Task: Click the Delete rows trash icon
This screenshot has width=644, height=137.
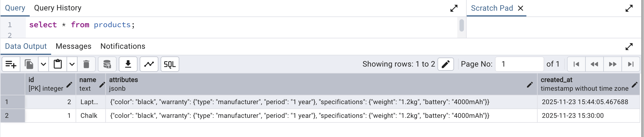Action: (86, 64)
